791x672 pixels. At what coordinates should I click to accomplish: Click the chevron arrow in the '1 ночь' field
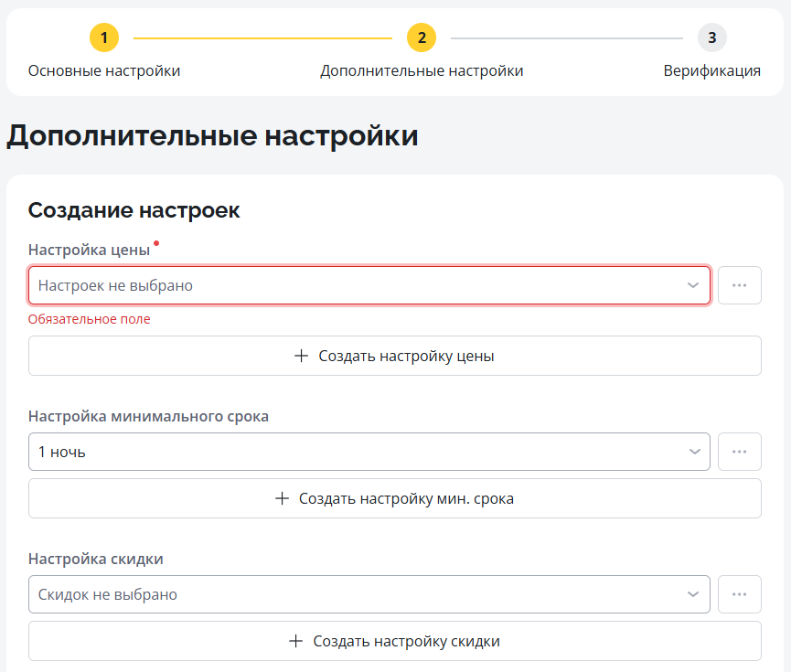(693, 452)
